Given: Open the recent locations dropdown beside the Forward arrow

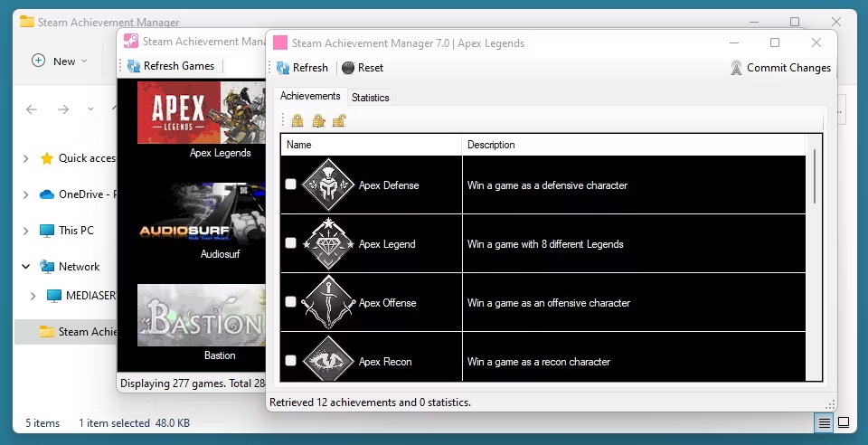Looking at the screenshot, I should [x=90, y=109].
